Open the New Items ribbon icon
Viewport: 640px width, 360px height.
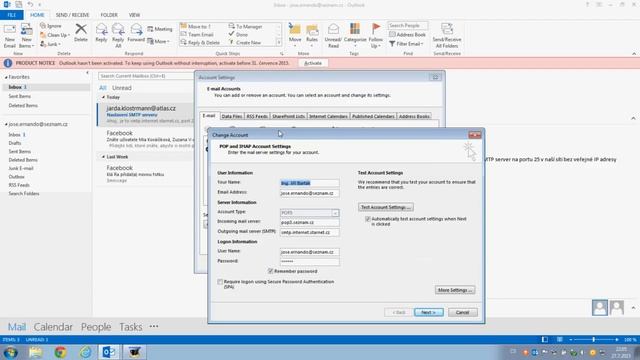27,30
